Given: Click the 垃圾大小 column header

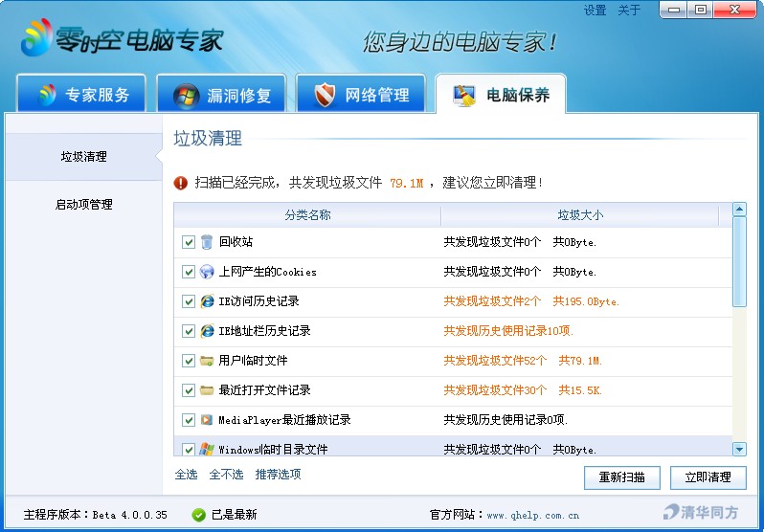Looking at the screenshot, I should [x=580, y=215].
